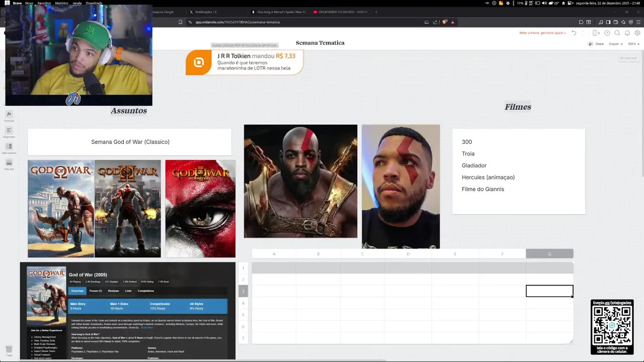Click Hercules (animaçao) list entry
This screenshot has width=644, height=362.
(x=488, y=177)
